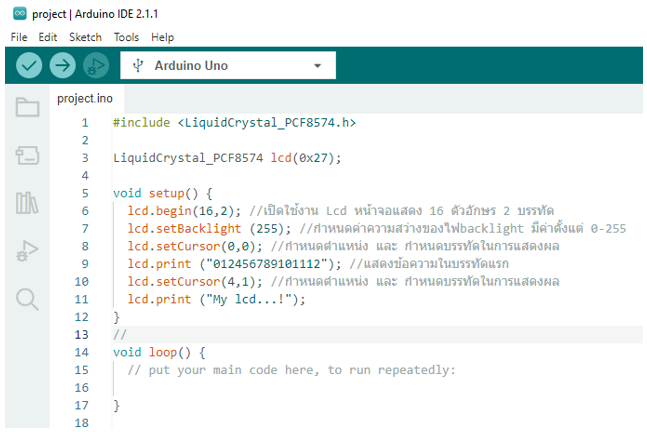This screenshot has height=432, width=647.
Task: Open the Search magnifier in the sidebar
Action: [x=27, y=299]
